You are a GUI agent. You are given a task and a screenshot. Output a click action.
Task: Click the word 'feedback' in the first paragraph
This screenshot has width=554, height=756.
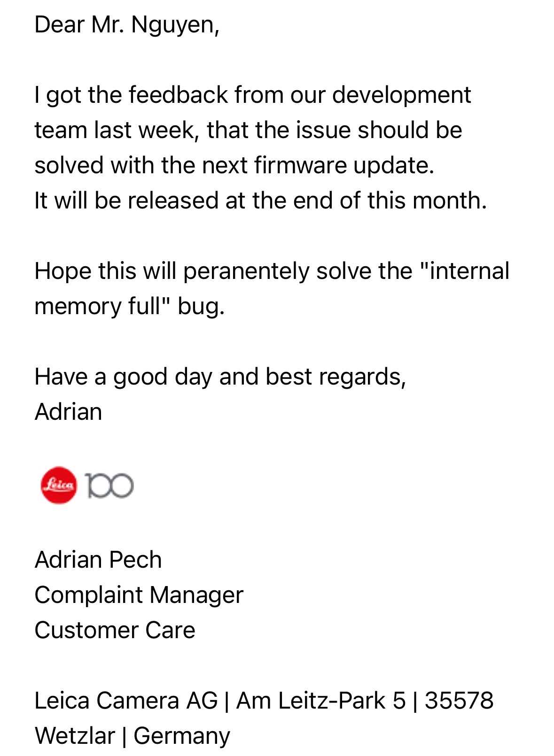click(178, 95)
